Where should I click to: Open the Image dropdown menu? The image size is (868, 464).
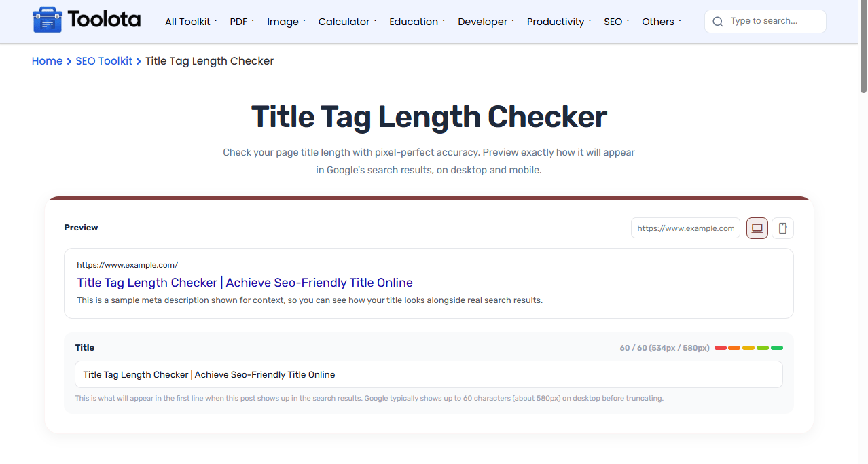(286, 22)
